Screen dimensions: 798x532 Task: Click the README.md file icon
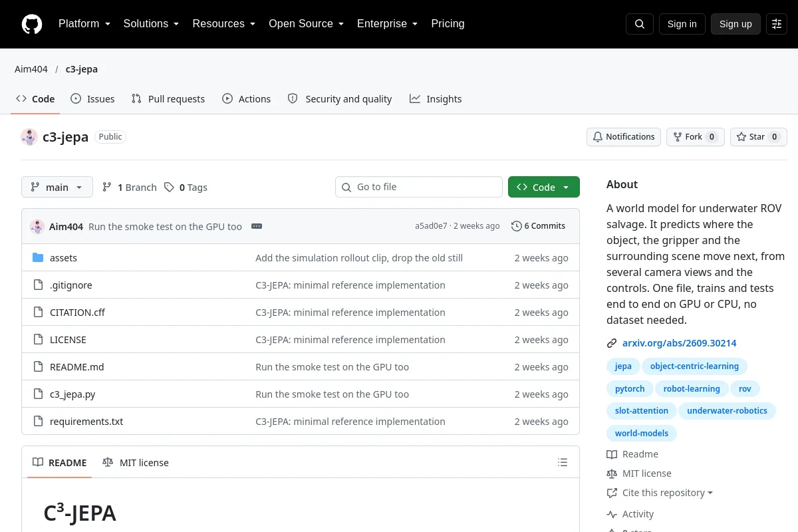point(38,366)
